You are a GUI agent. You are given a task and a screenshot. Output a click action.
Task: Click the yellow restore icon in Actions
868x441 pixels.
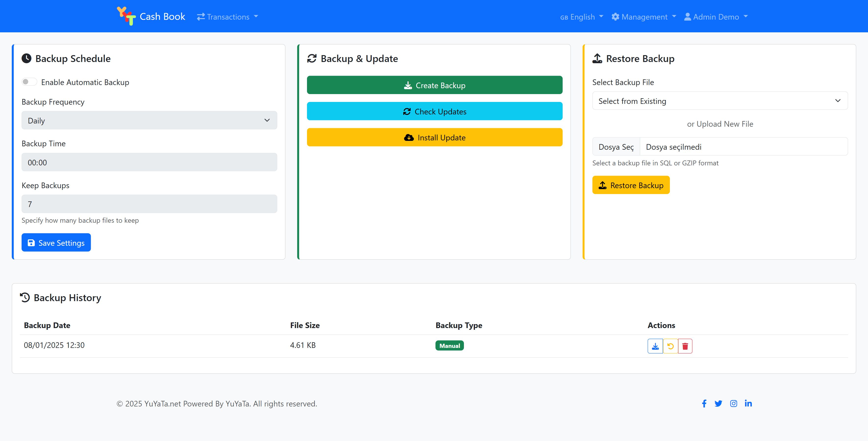coord(670,346)
